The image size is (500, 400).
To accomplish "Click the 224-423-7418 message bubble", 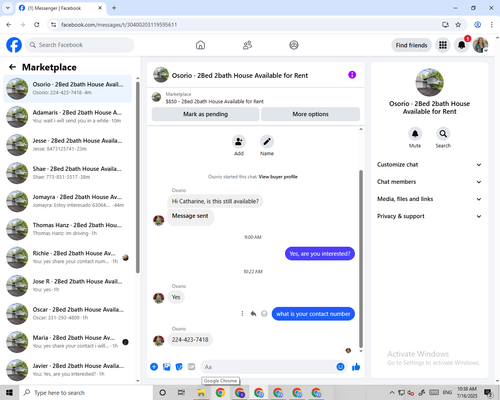I will pos(190,340).
